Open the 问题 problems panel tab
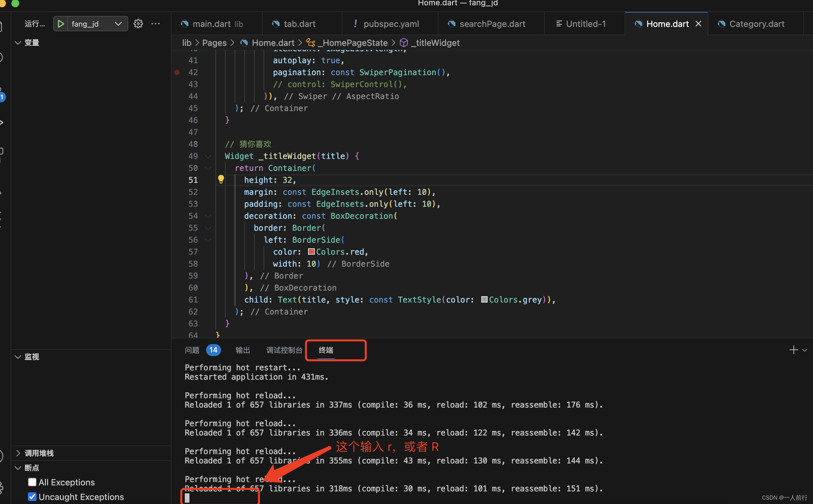Image resolution: width=813 pixels, height=504 pixels. (192, 350)
